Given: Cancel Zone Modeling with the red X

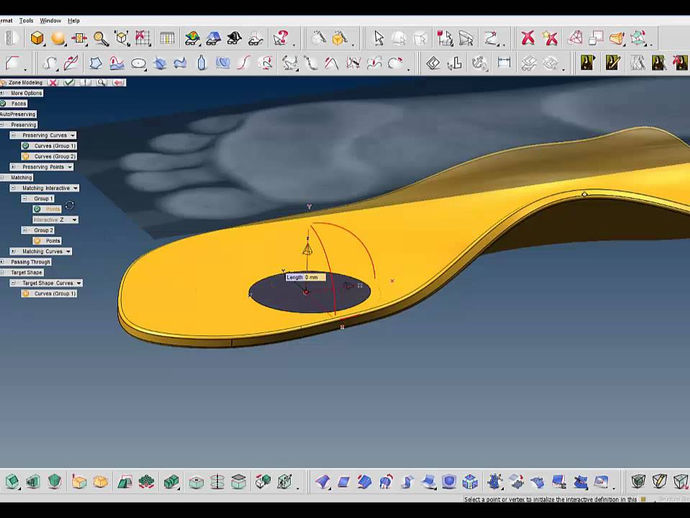Looking at the screenshot, I should pyautogui.click(x=53, y=82).
